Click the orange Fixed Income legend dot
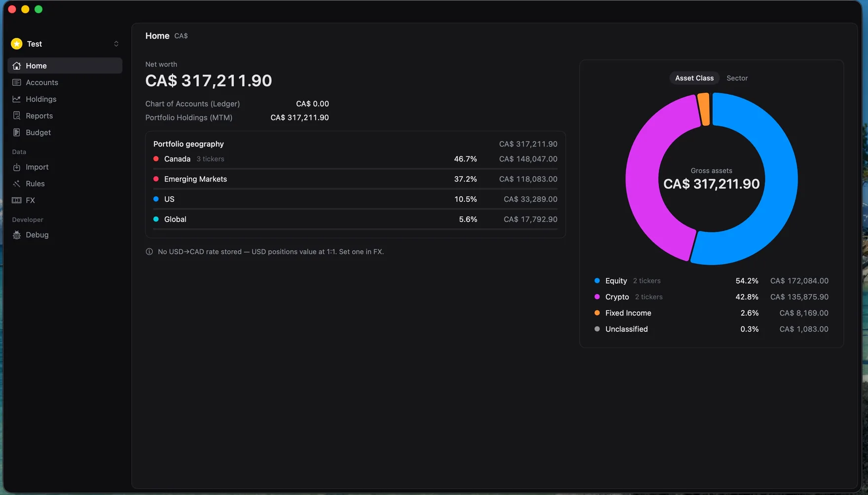 [x=597, y=313]
